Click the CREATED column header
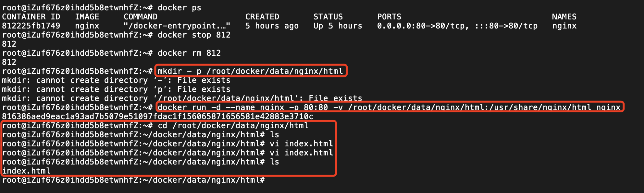This screenshot has height=193, width=644. [x=262, y=17]
